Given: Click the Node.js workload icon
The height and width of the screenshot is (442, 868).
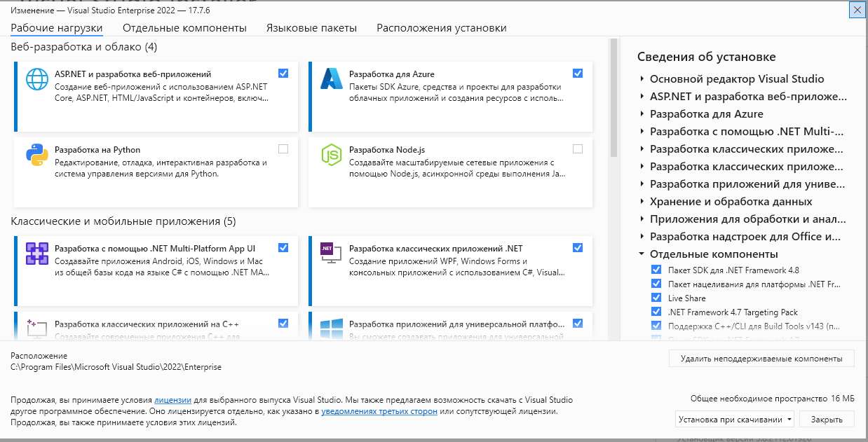Looking at the screenshot, I should coord(331,155).
